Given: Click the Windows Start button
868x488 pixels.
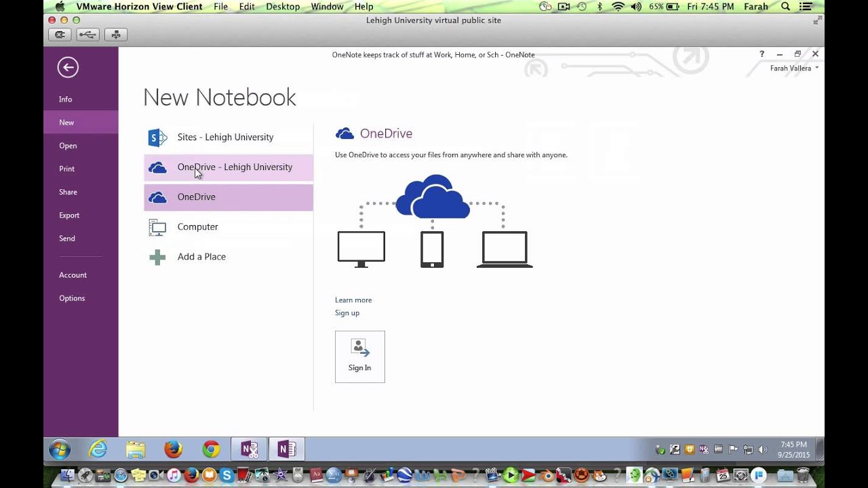Looking at the screenshot, I should point(60,449).
